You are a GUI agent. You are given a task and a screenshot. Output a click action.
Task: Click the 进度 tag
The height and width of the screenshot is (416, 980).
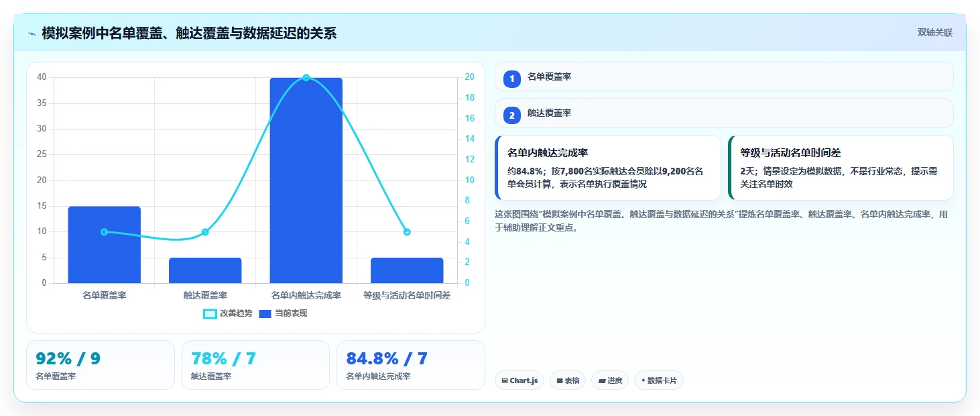(x=610, y=380)
